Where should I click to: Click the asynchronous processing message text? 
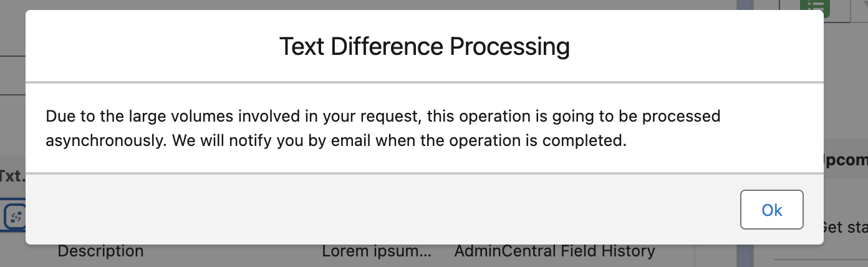383,128
